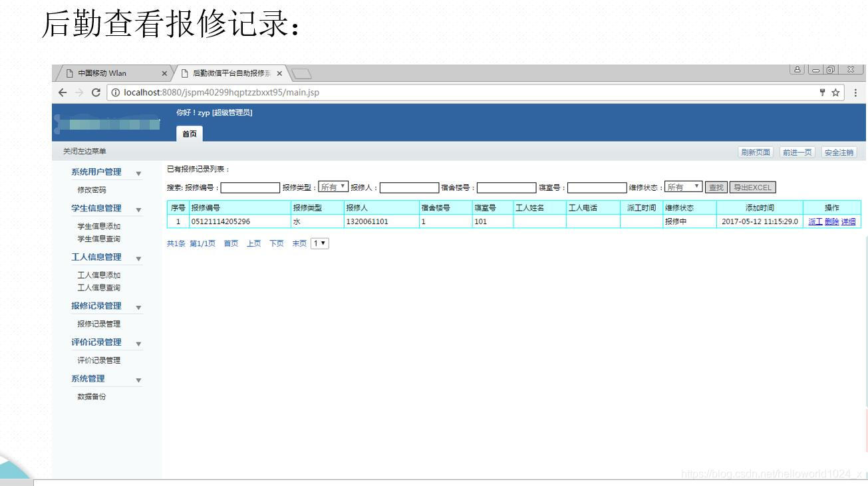Collapse the 工人信息管理 menu arrow
This screenshot has width=868, height=486.
[x=138, y=259]
